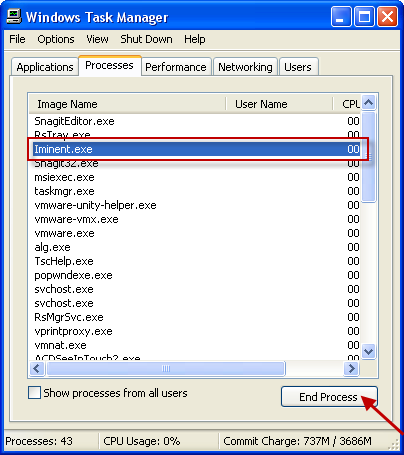
Task: Click the Processes: 43 status text
Action: pyautogui.click(x=39, y=441)
